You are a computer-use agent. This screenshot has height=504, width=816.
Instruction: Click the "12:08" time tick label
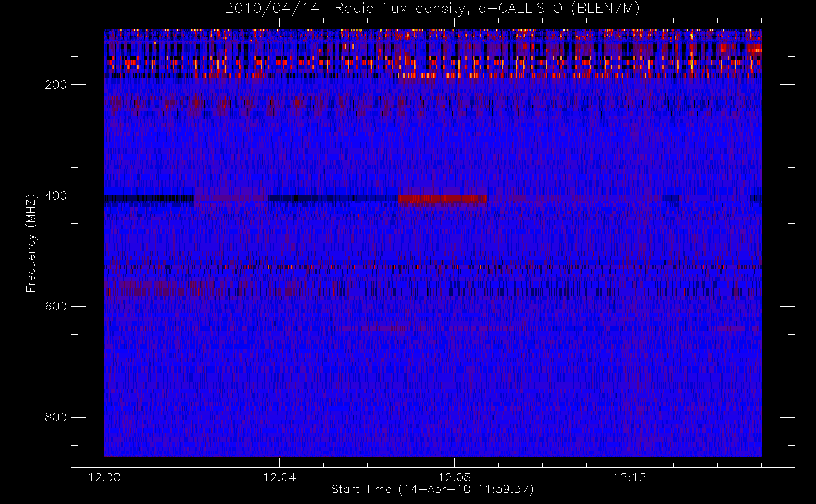point(454,477)
